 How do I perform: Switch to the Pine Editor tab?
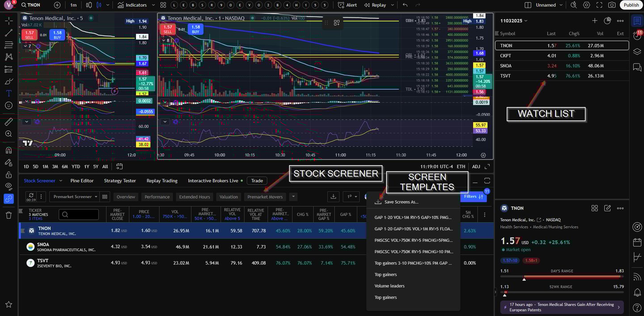tap(82, 181)
